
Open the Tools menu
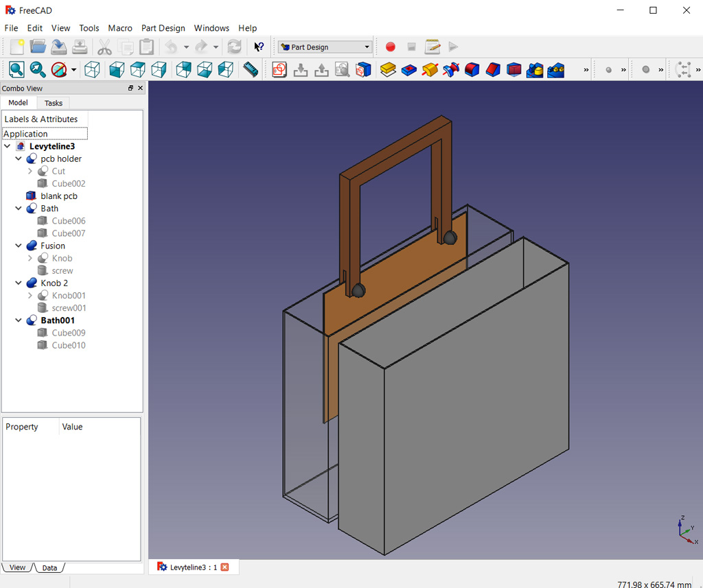click(89, 27)
